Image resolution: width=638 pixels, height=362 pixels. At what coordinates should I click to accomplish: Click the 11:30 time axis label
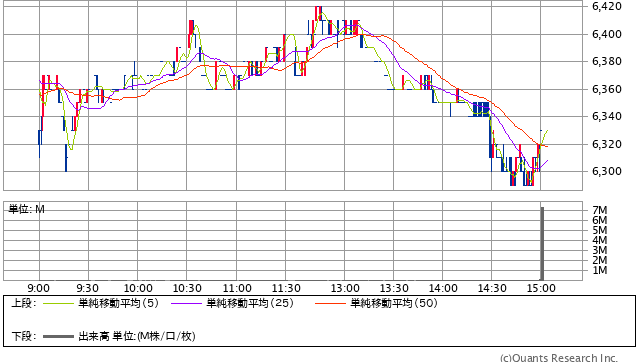click(x=286, y=288)
